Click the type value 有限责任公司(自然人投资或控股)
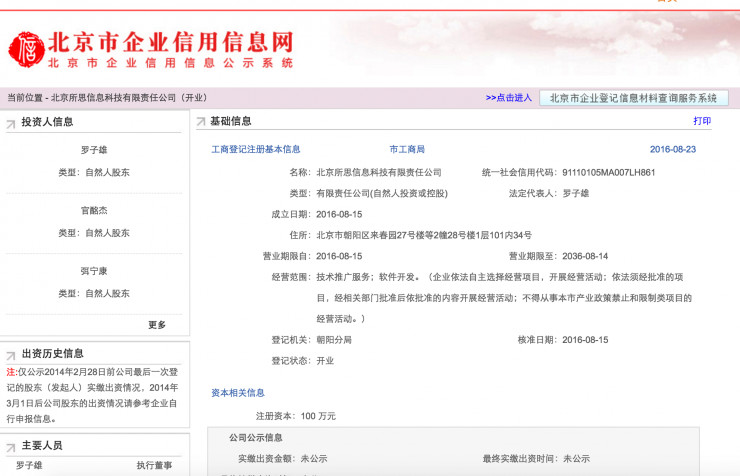740x476 pixels. coord(382,193)
